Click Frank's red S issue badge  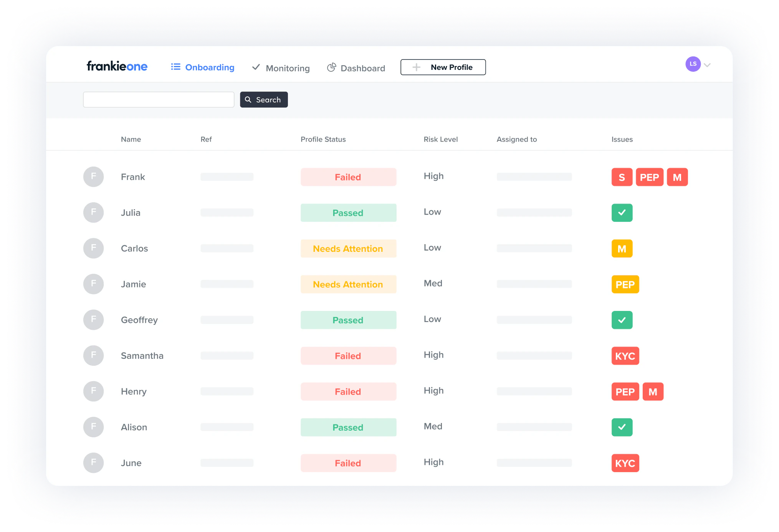(x=622, y=177)
